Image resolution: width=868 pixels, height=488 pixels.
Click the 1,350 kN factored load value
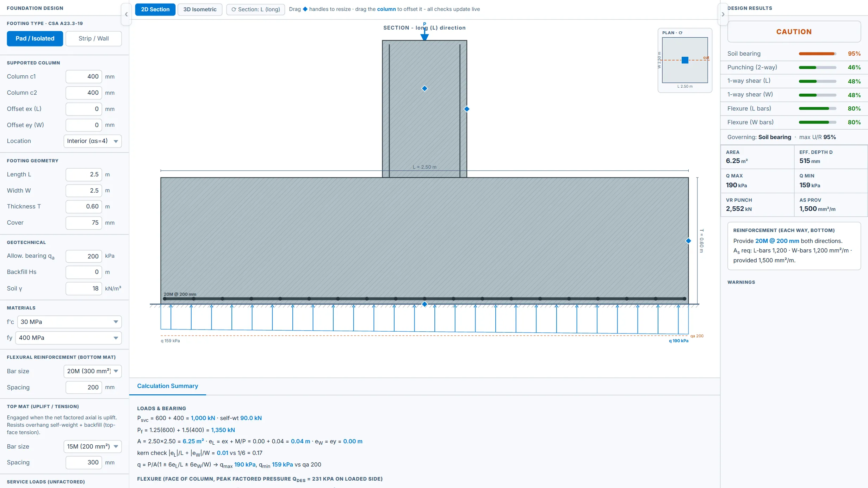coord(223,430)
